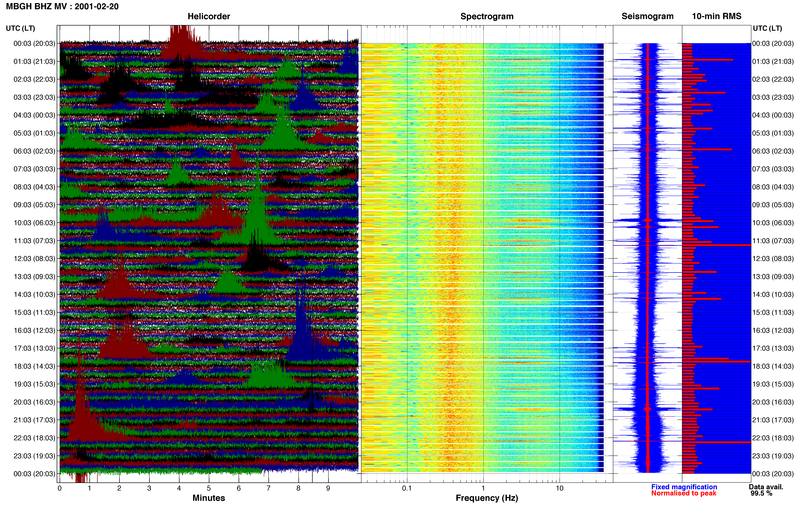Click the plot title 'MBGH BHZ MV : 2001-02-20'
Screen dimensions: 812x508
pyautogui.click(x=62, y=6)
